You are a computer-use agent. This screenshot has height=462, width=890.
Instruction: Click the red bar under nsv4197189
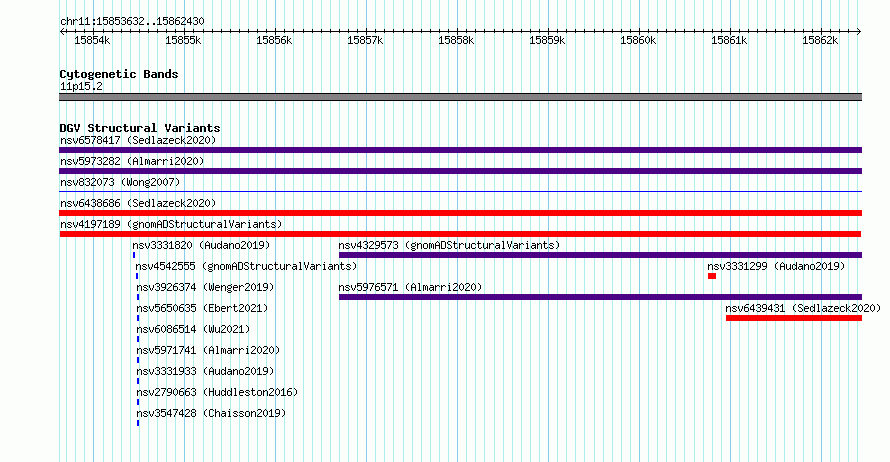[460, 234]
